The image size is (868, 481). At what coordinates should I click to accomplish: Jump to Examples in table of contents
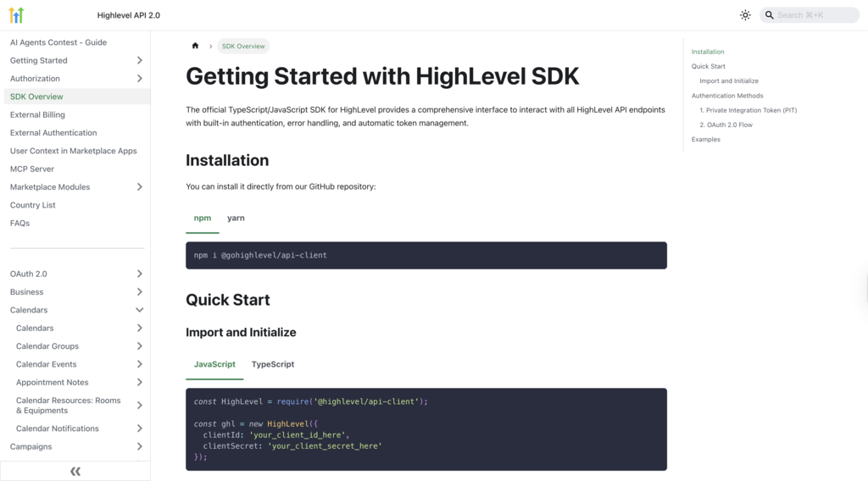[x=706, y=140]
